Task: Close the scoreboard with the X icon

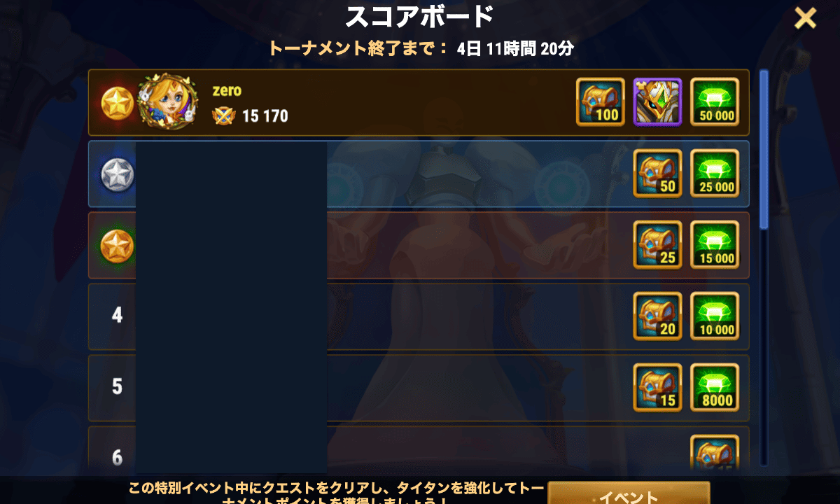Action: 805,18
